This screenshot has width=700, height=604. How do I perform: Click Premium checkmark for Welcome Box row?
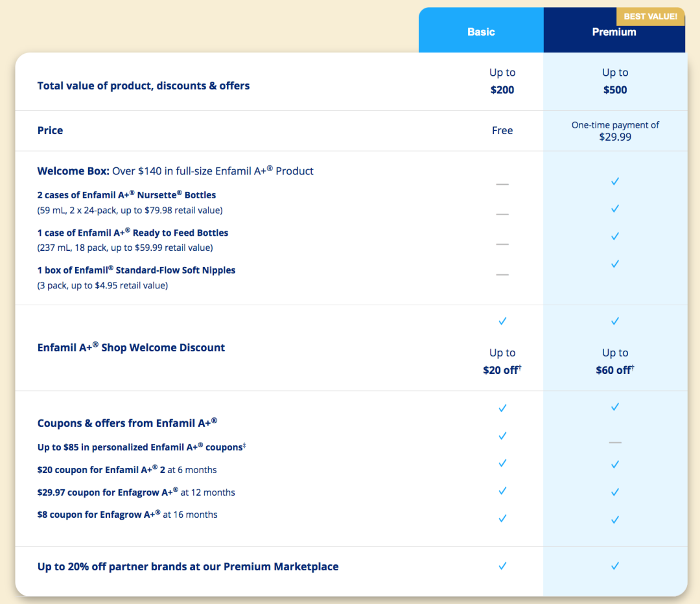coord(615,181)
